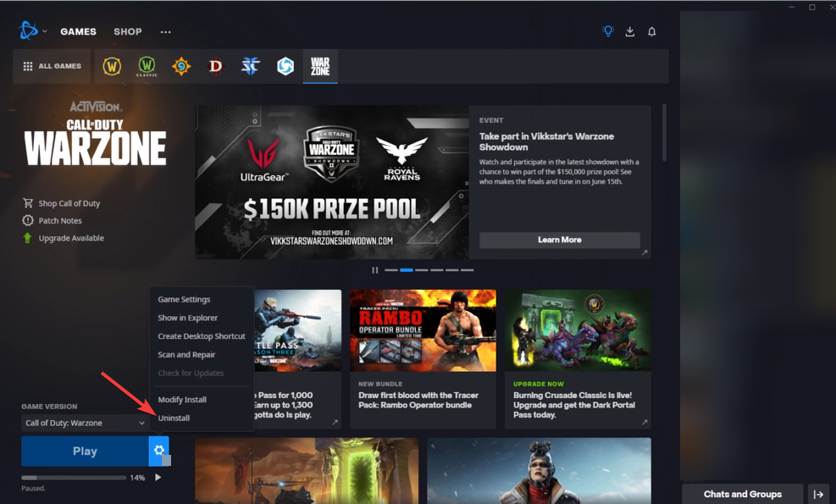The height and width of the screenshot is (504, 836).
Task: Click the main content vertical scrollbar
Action: tap(664, 133)
